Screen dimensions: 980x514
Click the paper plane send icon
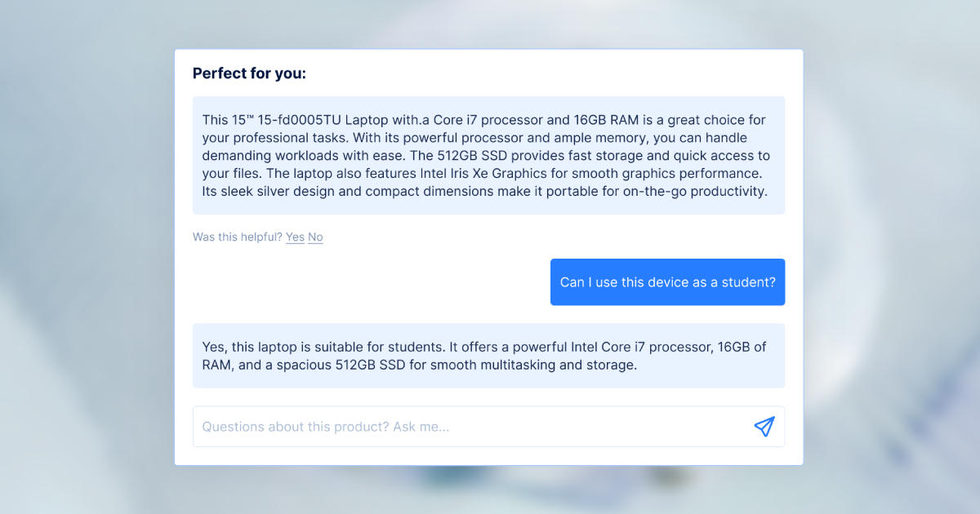click(764, 427)
